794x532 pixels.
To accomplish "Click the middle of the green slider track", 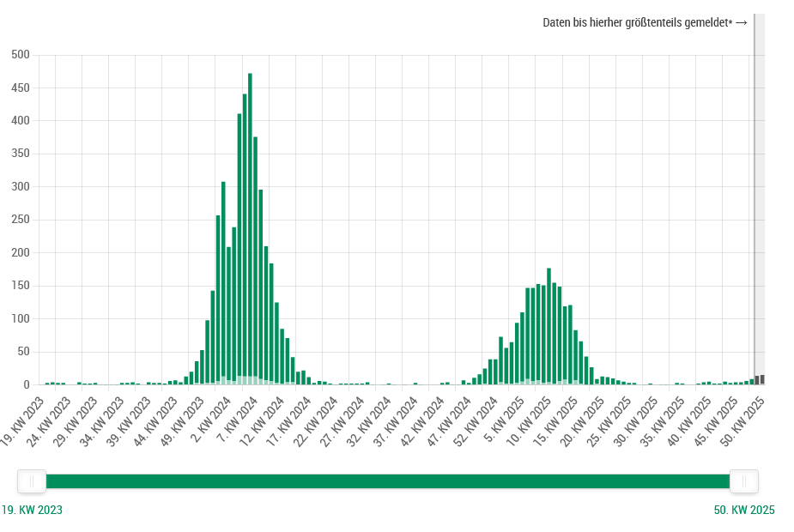I will [x=388, y=481].
